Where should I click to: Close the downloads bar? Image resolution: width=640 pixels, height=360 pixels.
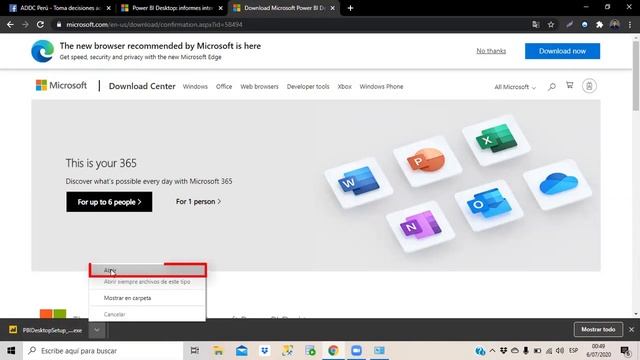pos(631,329)
